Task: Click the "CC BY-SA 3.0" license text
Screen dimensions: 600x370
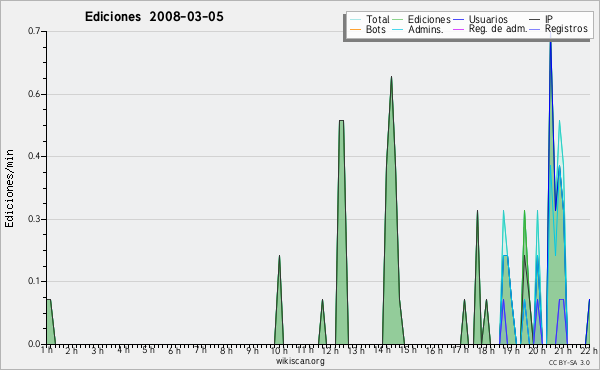Action: tap(569, 363)
